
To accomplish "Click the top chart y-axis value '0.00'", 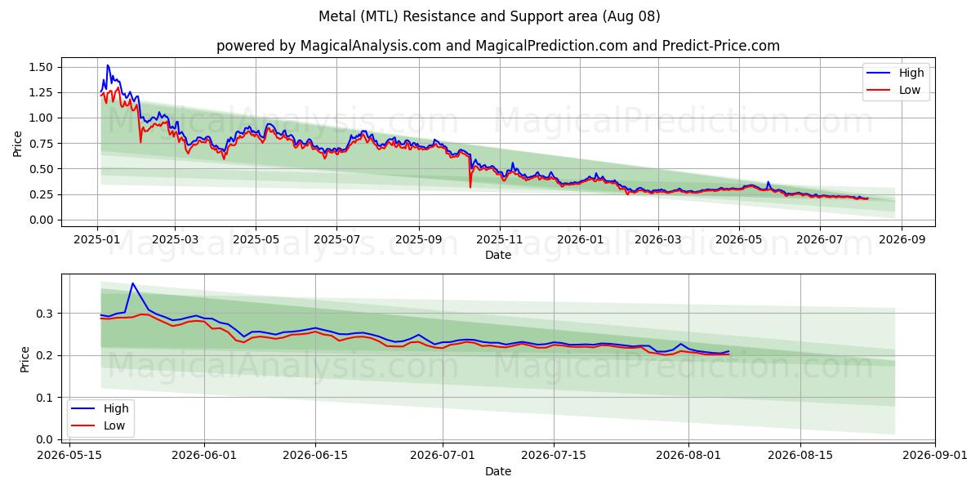I will 42,220.
